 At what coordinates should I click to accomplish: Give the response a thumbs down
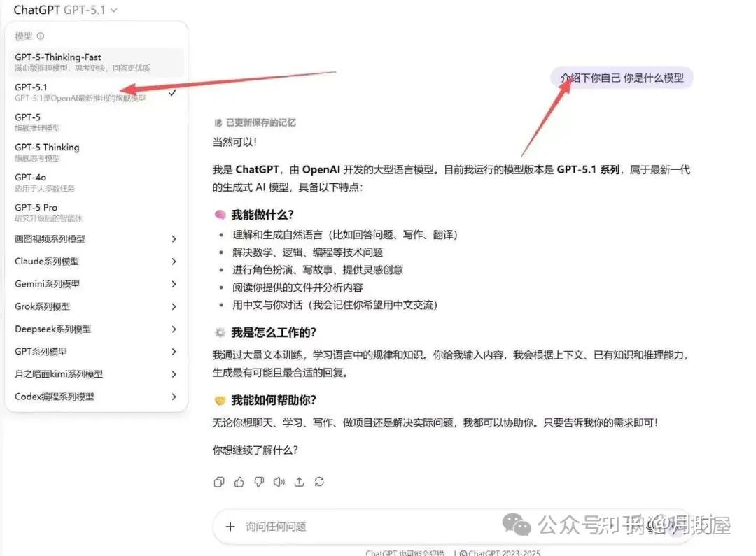(x=260, y=482)
